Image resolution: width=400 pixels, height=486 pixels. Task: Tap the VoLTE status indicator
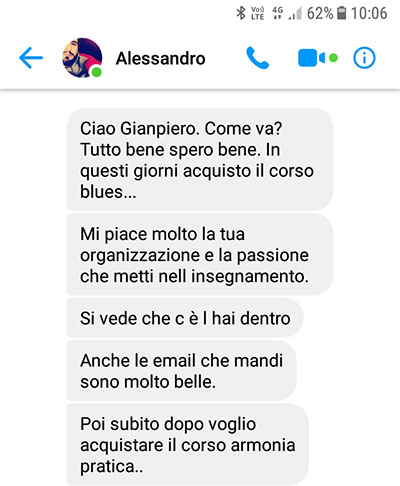coord(257,13)
